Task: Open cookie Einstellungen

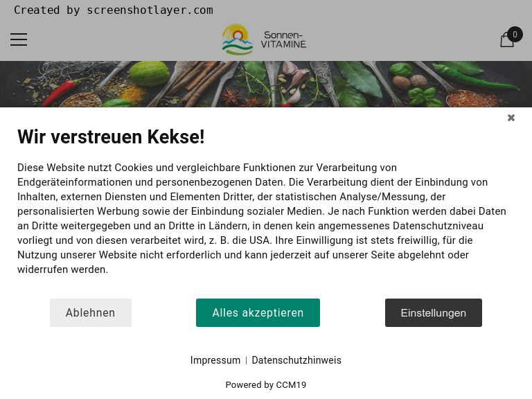Action: 433,312
